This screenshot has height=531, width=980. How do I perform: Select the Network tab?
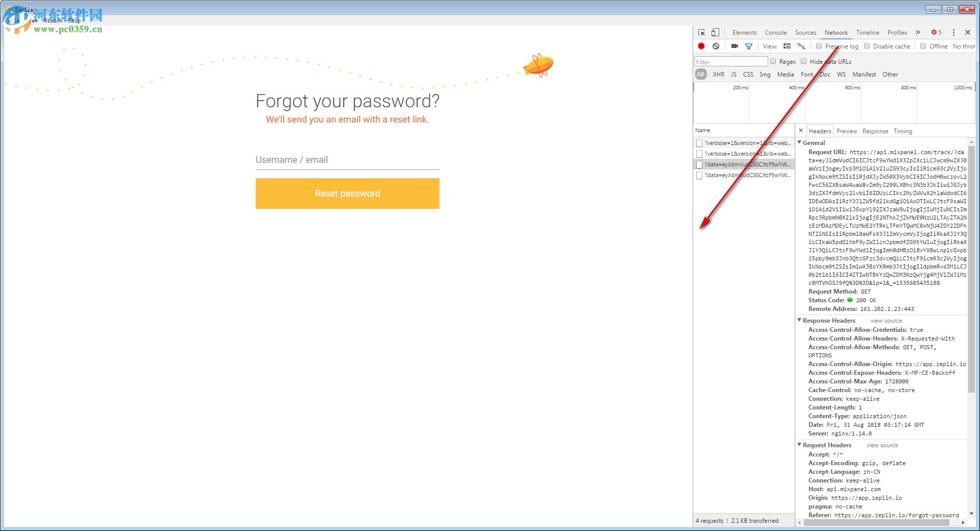coord(836,32)
